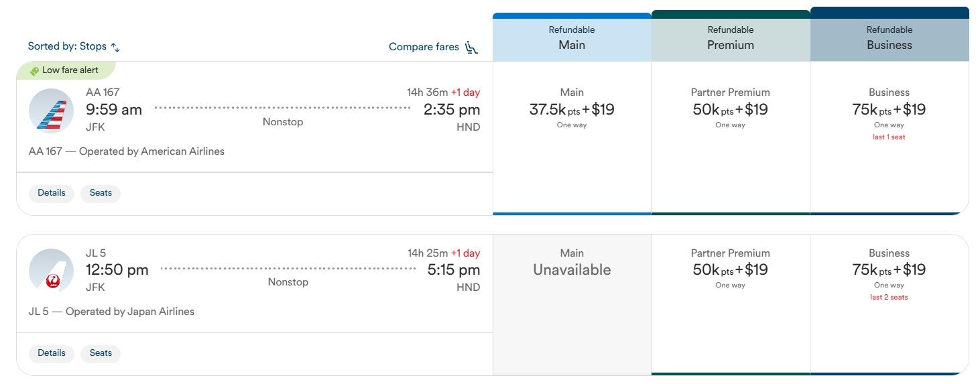980x384 pixels.
Task: Choose JL 5 Partner Premium 50k fare
Action: pos(731,270)
